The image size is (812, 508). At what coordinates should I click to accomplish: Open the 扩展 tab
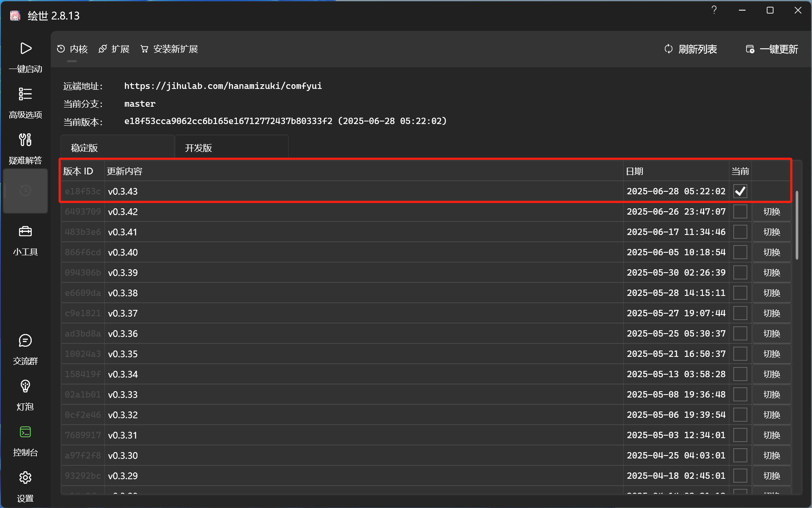[114, 49]
